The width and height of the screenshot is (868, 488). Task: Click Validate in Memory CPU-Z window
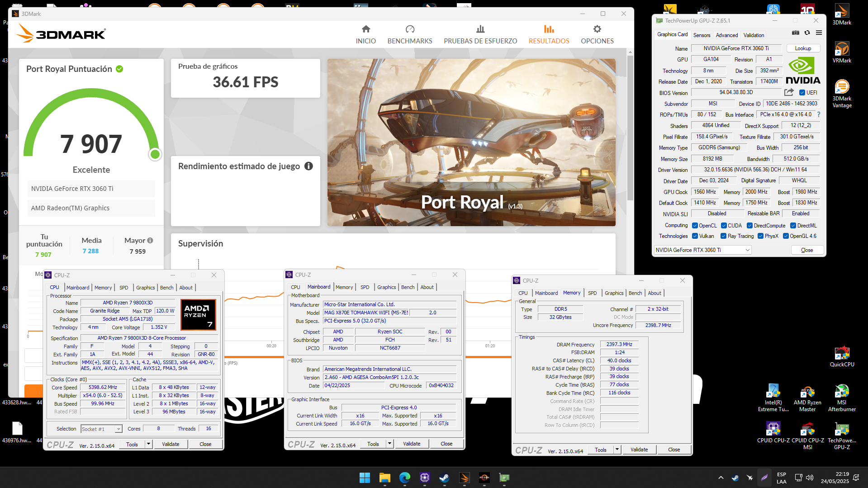click(x=639, y=450)
